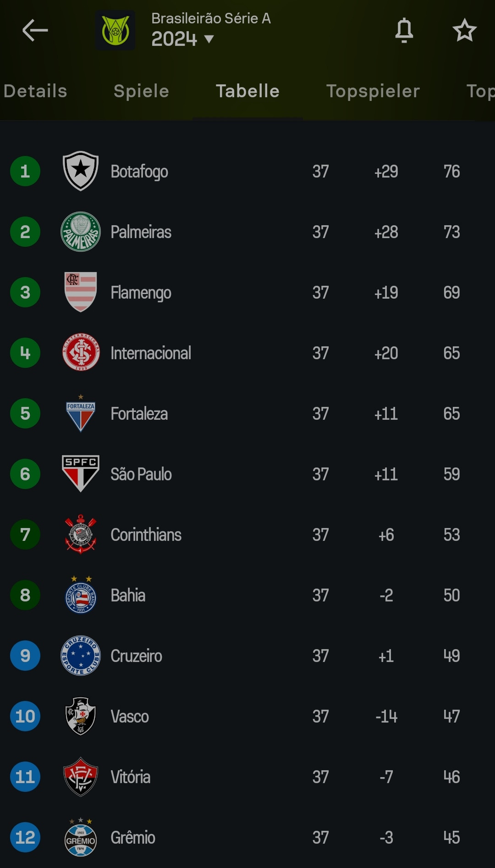Tap the Corinthians club crest
This screenshot has height=868, width=495.
click(81, 534)
